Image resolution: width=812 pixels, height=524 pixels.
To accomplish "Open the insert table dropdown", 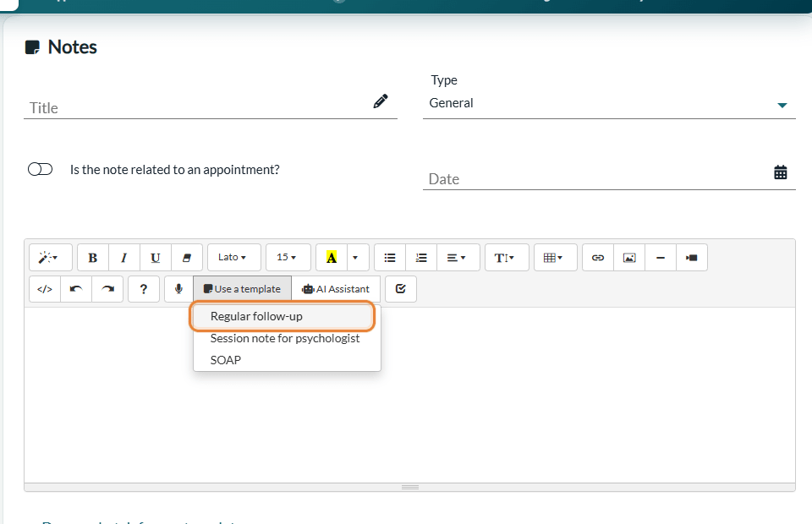I will (x=555, y=258).
